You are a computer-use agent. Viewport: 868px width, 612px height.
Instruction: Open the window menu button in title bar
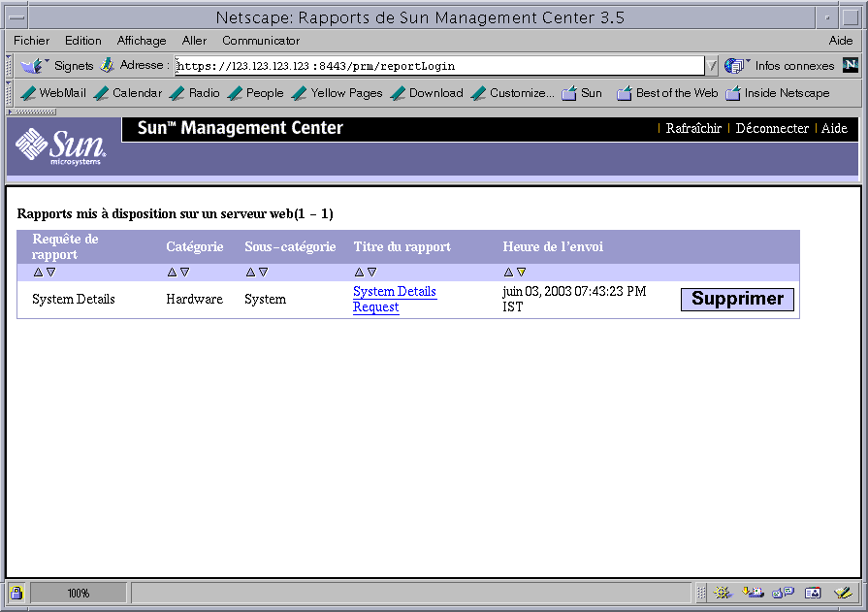pyautogui.click(x=16, y=17)
